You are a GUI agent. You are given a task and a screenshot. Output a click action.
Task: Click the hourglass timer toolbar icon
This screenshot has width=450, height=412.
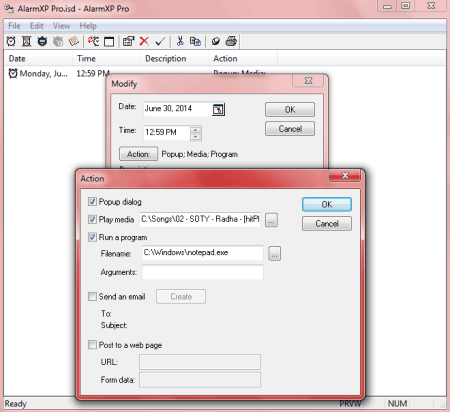[x=26, y=41]
